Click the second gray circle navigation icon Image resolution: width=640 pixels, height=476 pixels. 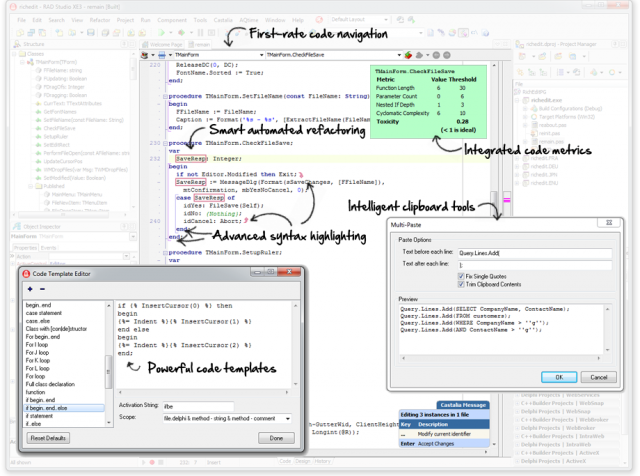click(x=447, y=55)
